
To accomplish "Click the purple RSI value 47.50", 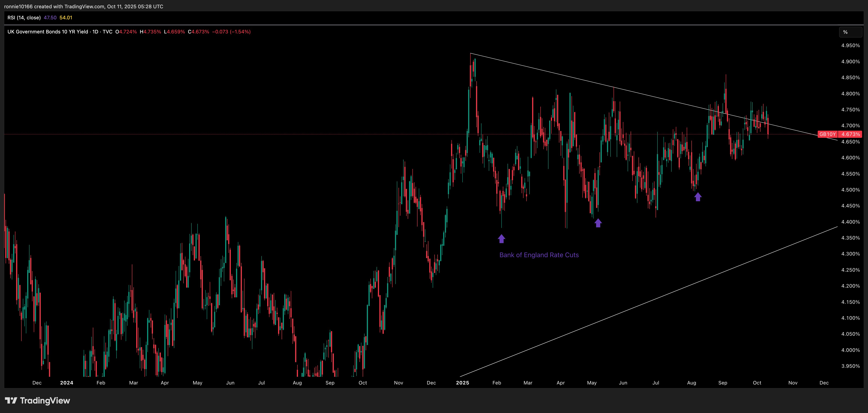I will [x=50, y=17].
